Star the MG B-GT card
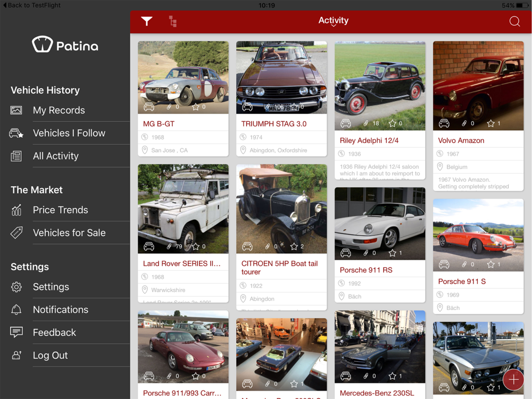The width and height of the screenshot is (532, 399). pyautogui.click(x=196, y=107)
